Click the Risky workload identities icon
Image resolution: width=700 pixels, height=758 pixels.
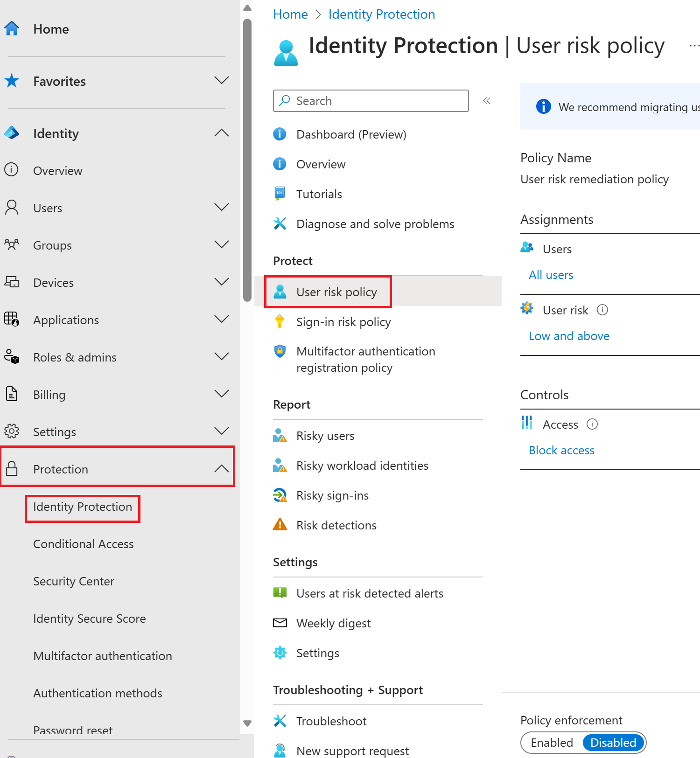coord(280,465)
